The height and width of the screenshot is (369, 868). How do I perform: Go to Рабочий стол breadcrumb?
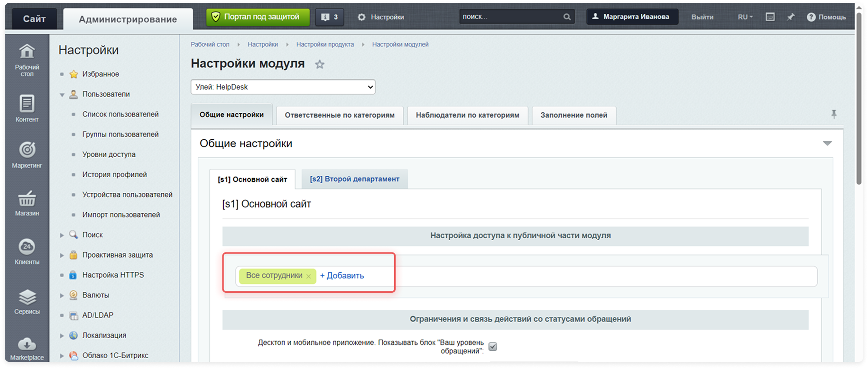pos(210,45)
